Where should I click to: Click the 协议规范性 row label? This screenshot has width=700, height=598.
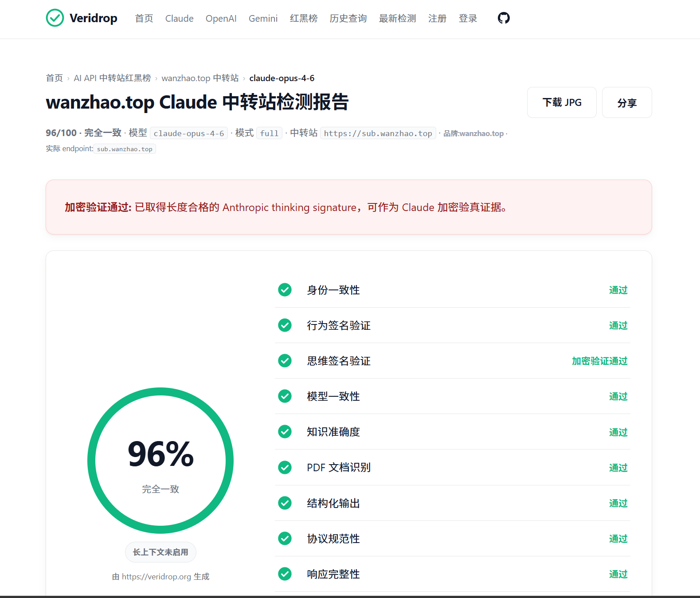coord(333,539)
